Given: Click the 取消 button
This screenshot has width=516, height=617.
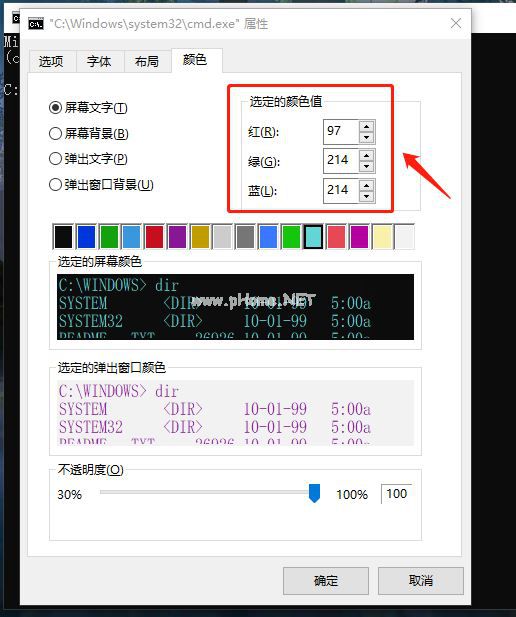Looking at the screenshot, I should (x=421, y=580).
